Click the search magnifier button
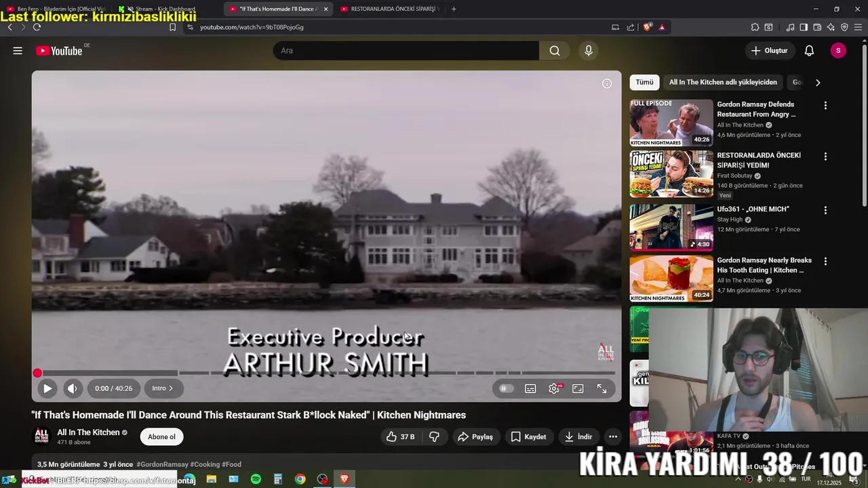This screenshot has height=488, width=868. click(x=555, y=51)
